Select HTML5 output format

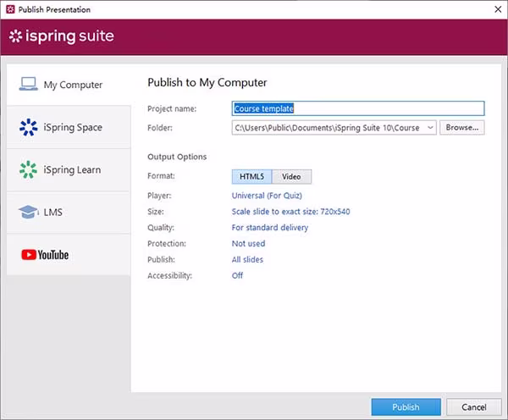251,177
